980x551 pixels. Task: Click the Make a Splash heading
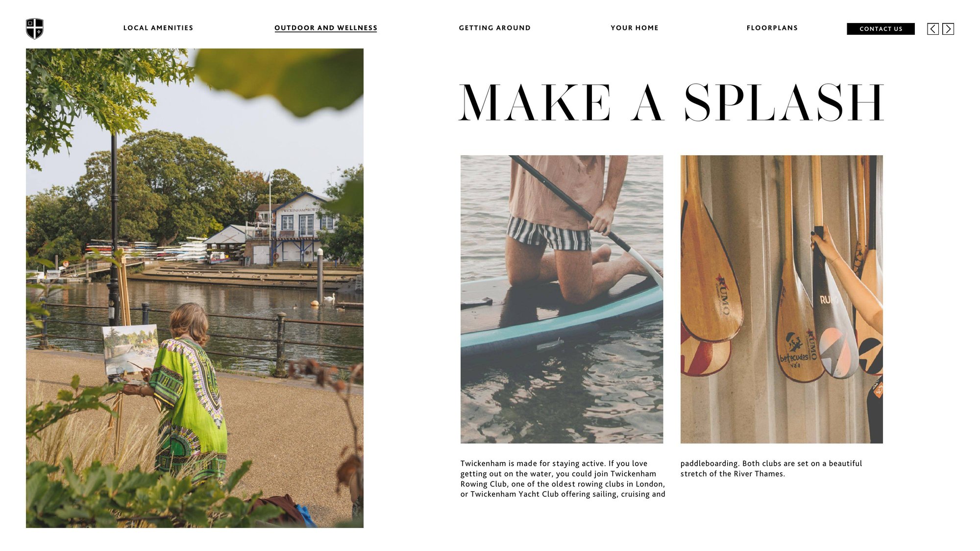click(671, 102)
